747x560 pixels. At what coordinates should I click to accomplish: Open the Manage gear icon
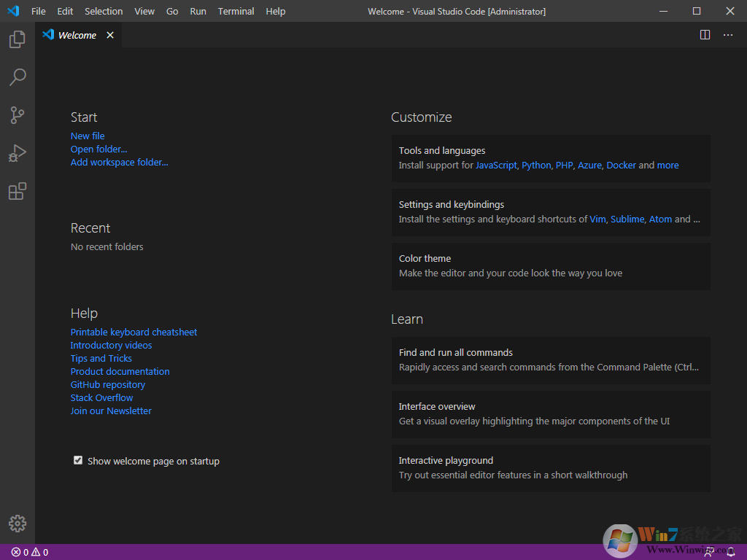tap(17, 524)
